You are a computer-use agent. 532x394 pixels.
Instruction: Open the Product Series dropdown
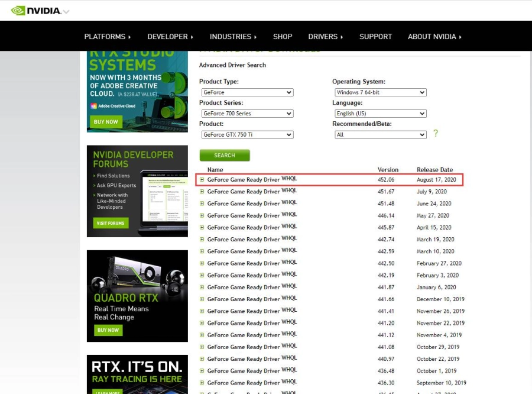point(247,114)
